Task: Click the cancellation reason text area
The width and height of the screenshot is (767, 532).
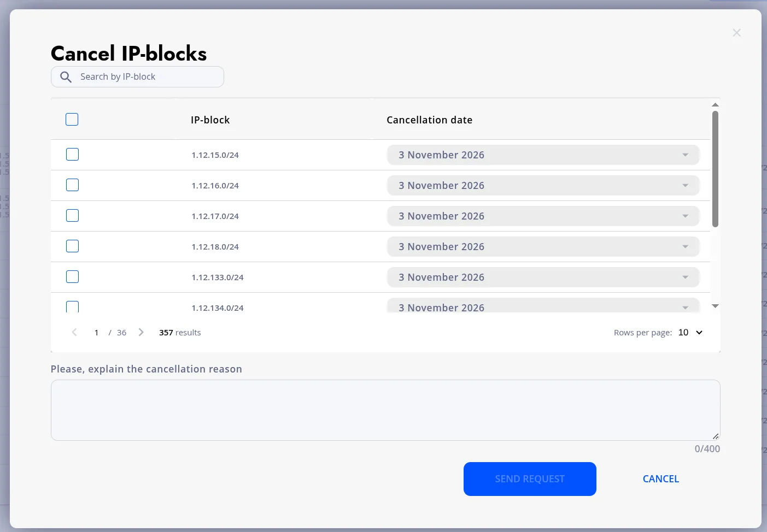Action: tap(385, 410)
